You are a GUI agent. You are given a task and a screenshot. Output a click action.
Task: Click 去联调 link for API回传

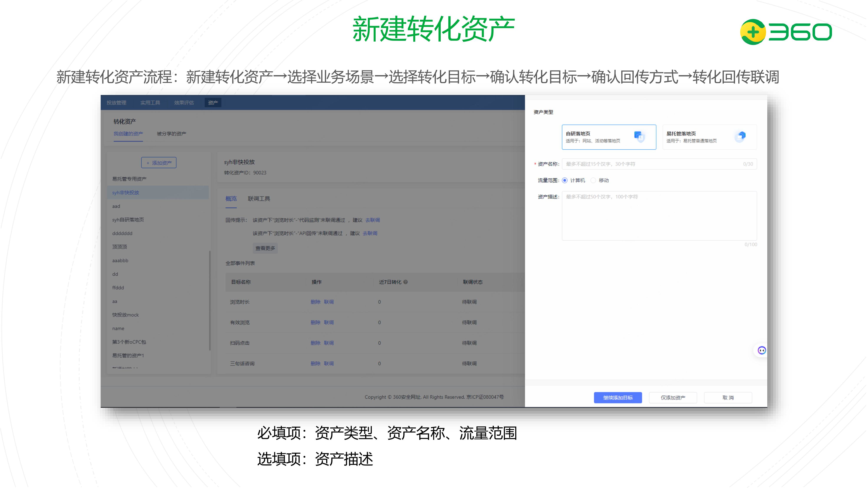pyautogui.click(x=370, y=233)
